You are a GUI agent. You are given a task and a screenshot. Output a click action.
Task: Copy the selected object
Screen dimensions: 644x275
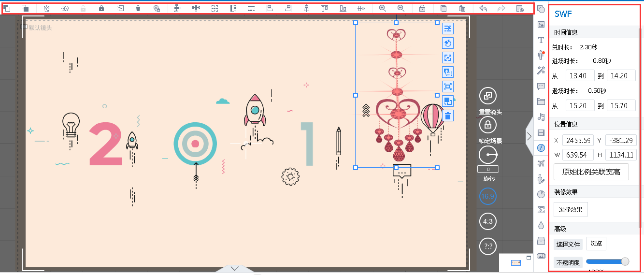[444, 8]
